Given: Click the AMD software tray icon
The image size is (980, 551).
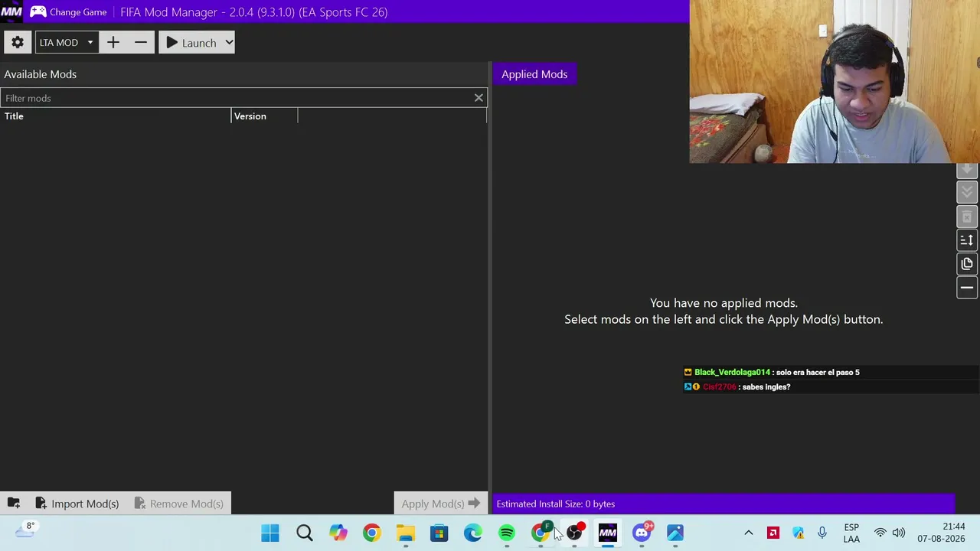Looking at the screenshot, I should point(773,533).
